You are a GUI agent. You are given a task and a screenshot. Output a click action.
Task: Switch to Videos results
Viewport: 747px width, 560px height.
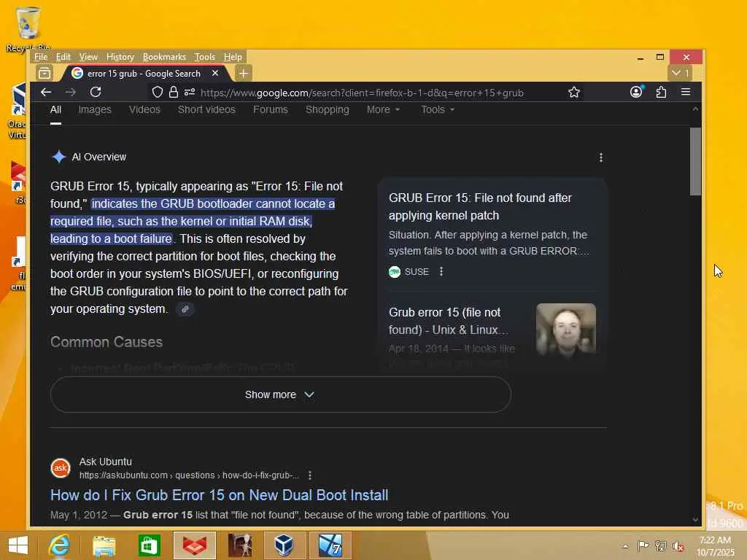[144, 109]
